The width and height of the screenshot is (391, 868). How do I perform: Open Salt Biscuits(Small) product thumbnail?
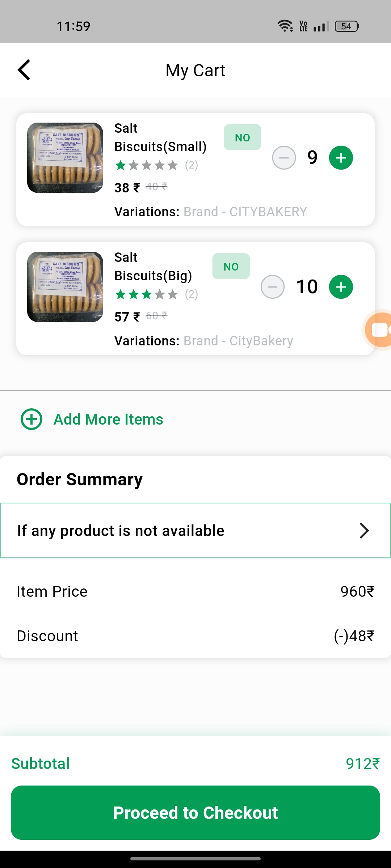(65, 158)
